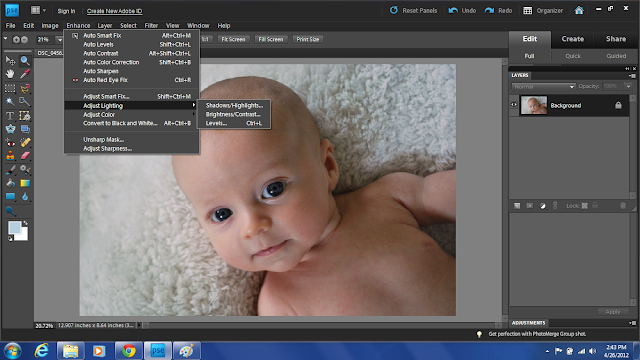
Task: Pick the Gradient tool
Action: coord(25,183)
